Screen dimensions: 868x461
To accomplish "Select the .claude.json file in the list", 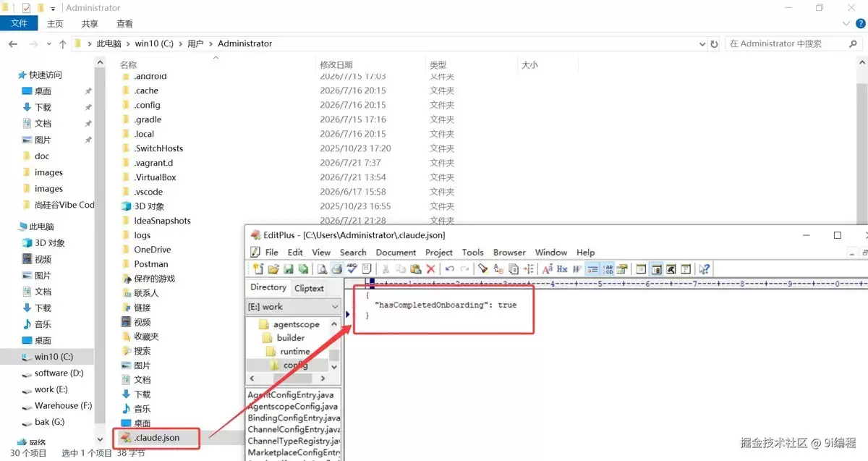I will click(156, 437).
